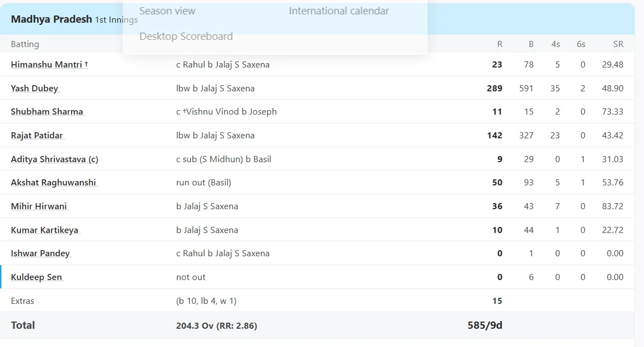Click the SR column header
This screenshot has height=347, width=644.
coord(618,44)
